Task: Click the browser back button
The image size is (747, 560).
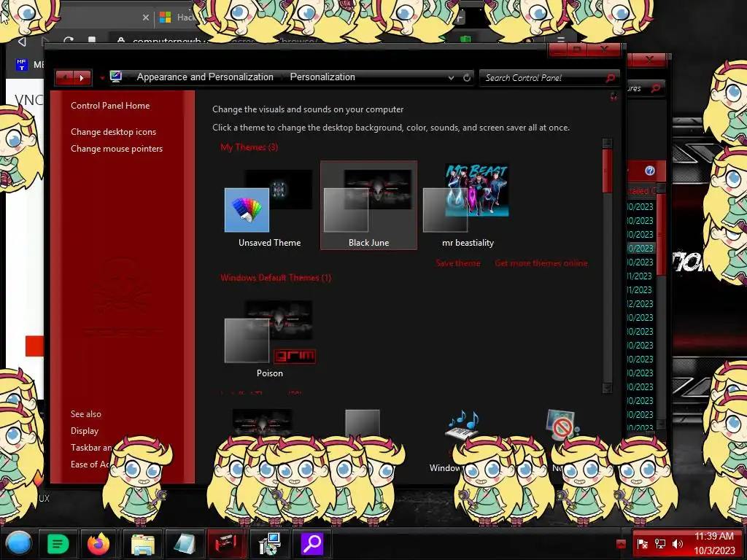Action: 22,42
